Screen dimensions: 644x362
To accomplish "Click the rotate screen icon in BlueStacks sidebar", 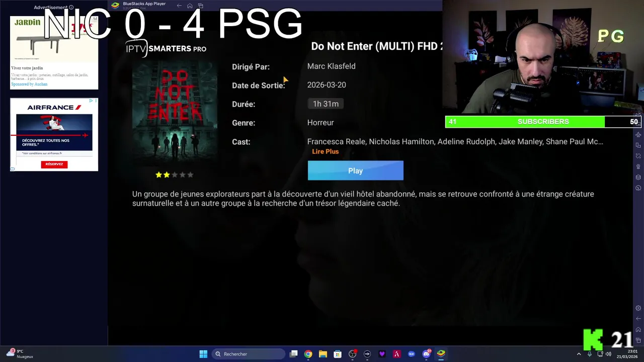I will coord(638,156).
